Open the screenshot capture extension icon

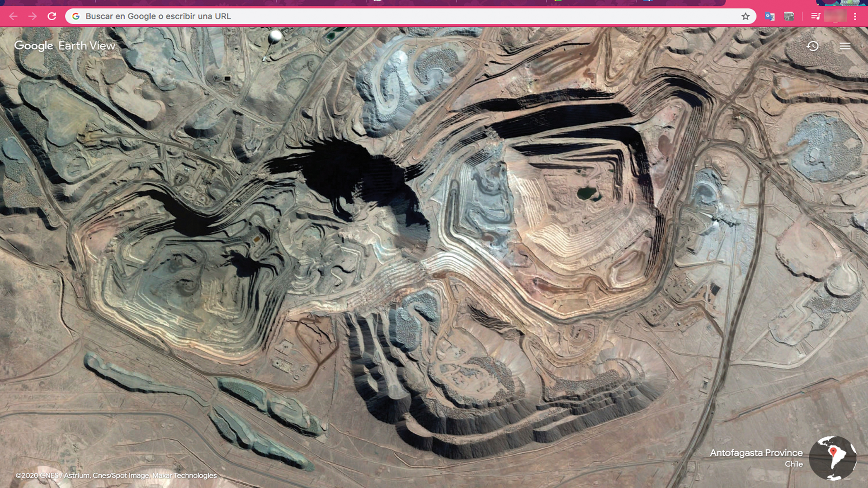click(789, 16)
